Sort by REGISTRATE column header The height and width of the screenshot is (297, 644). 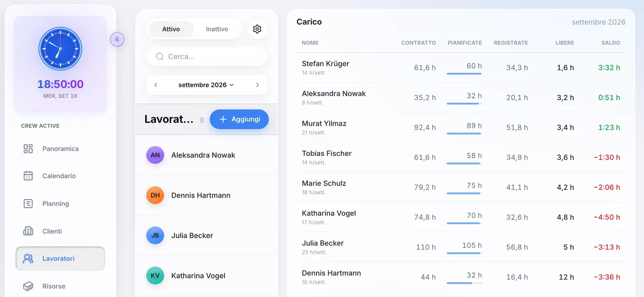[511, 43]
